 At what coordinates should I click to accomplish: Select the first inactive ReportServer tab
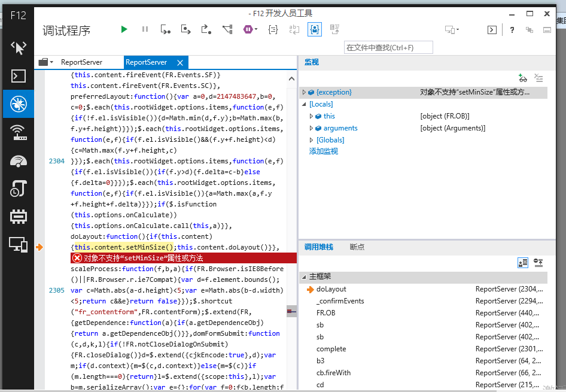81,62
